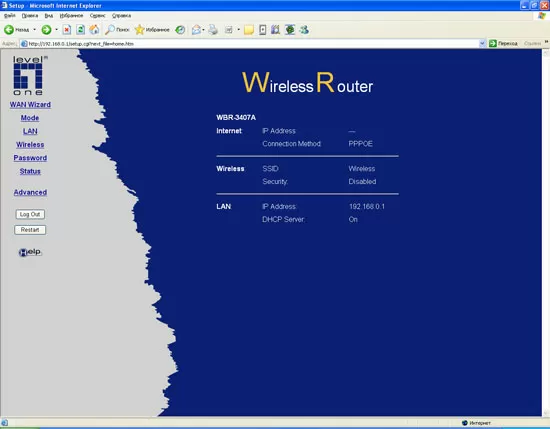The image size is (550, 429).
Task: Click the WBR-3407A model name text
Action: click(x=236, y=118)
